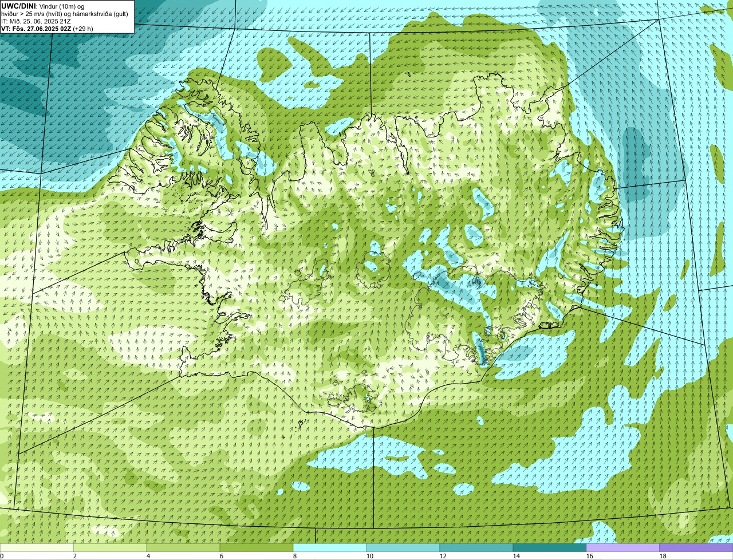
Task: Click the legend scale label "18"
Action: [663, 556]
